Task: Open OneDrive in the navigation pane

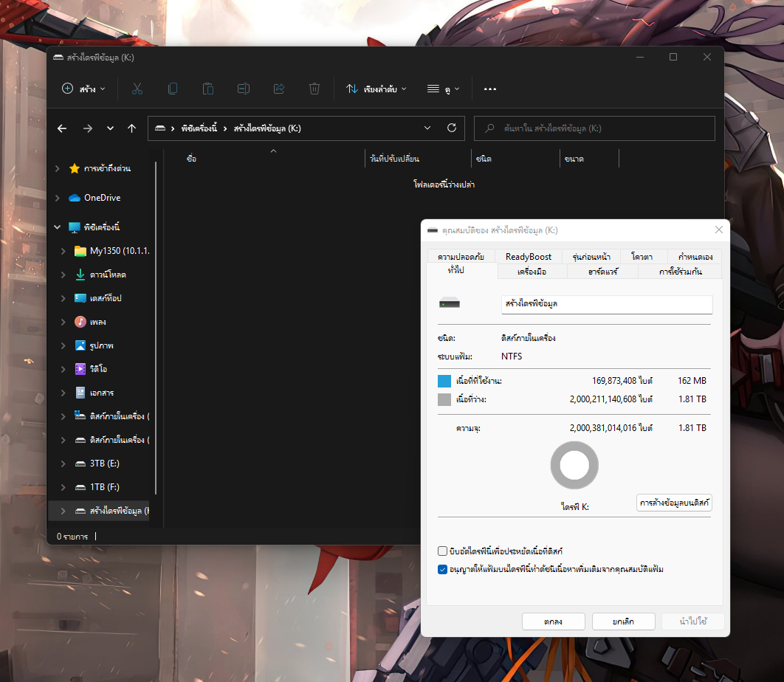Action: tap(95, 198)
